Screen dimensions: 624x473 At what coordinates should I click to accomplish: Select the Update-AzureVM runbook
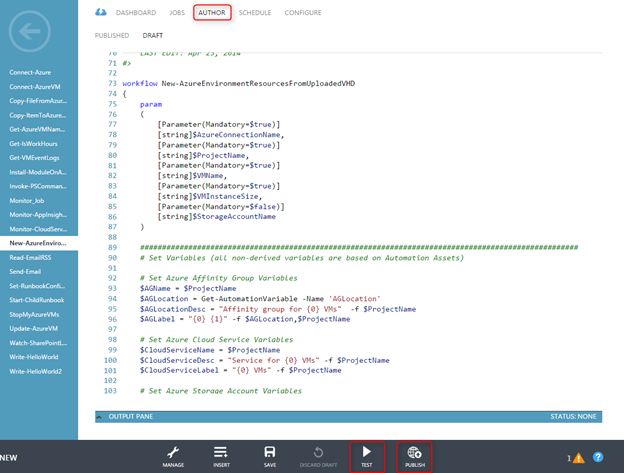pos(33,329)
